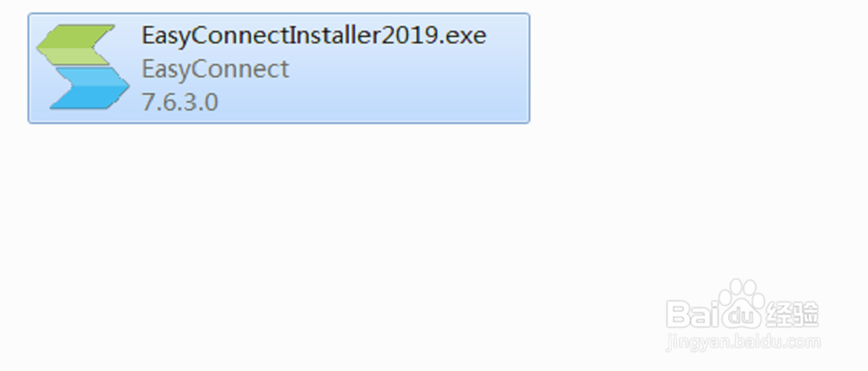
Task: Click the 经验 characters in the watermark
Action: tap(792, 314)
